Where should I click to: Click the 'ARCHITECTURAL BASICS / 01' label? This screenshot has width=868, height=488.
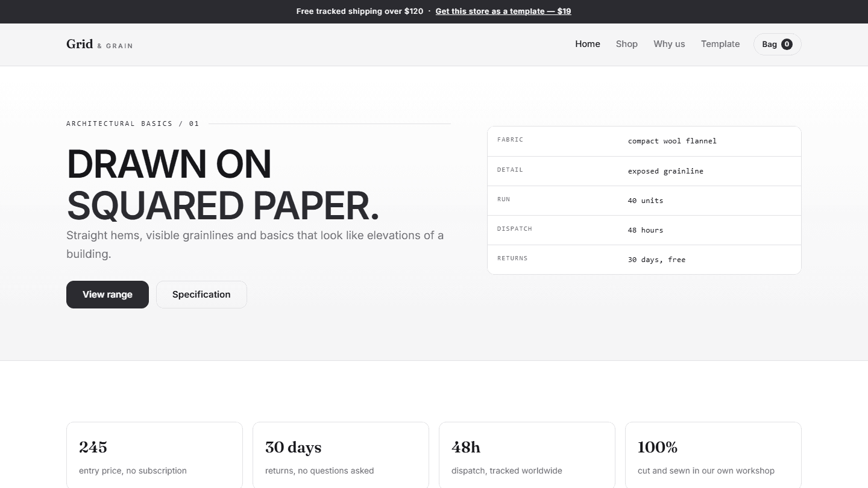pos(133,124)
